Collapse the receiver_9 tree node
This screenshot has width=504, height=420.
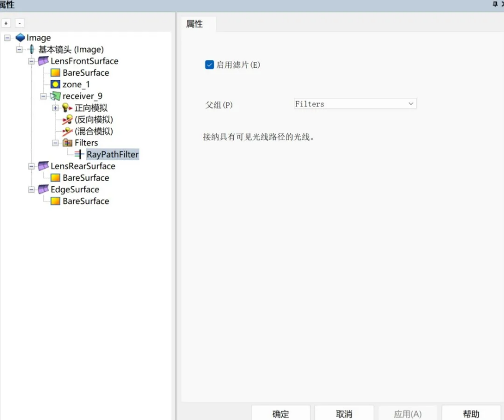click(x=43, y=96)
